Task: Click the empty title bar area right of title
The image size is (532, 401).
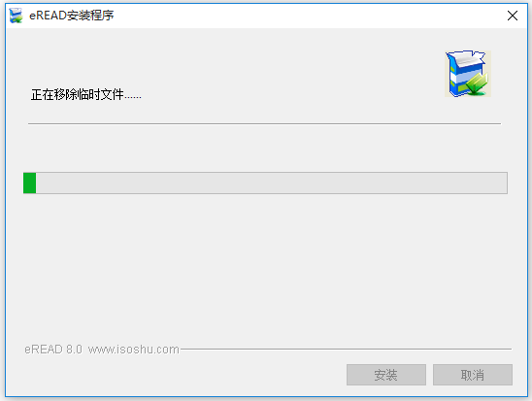Action: [x=306, y=16]
